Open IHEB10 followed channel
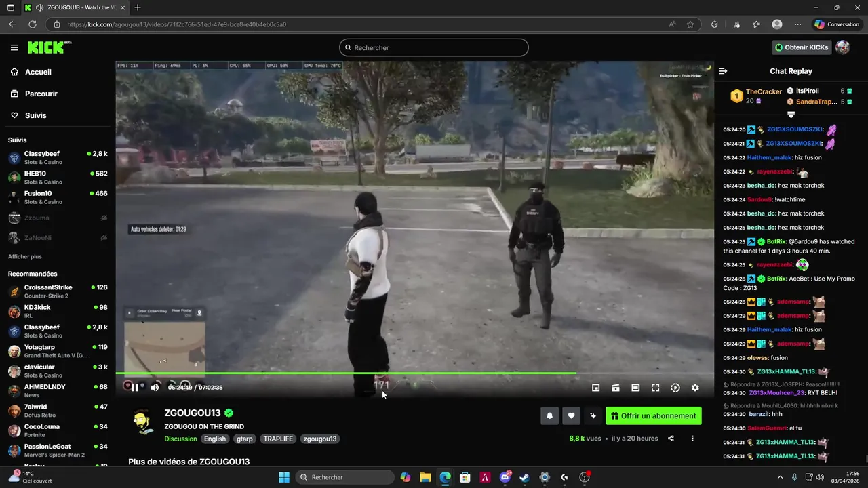 (x=58, y=178)
